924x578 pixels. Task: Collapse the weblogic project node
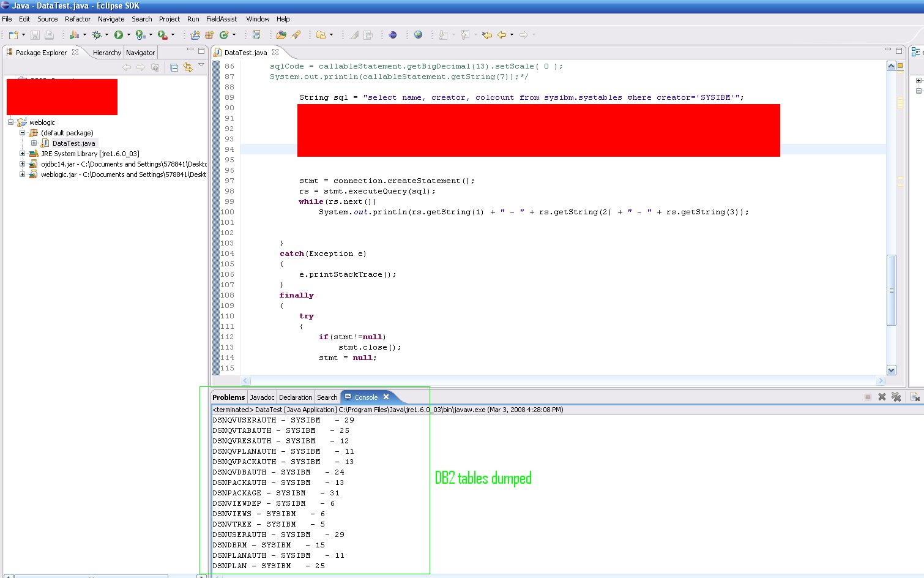[10, 122]
